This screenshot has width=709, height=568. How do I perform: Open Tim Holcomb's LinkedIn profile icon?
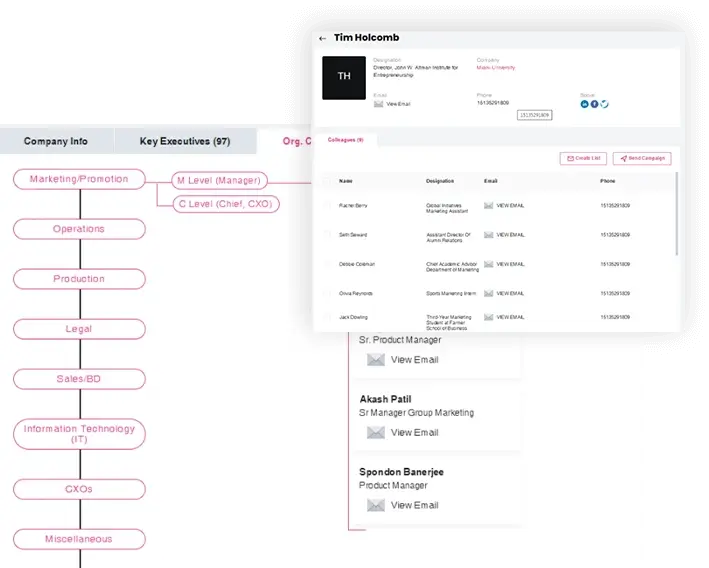[x=585, y=103]
